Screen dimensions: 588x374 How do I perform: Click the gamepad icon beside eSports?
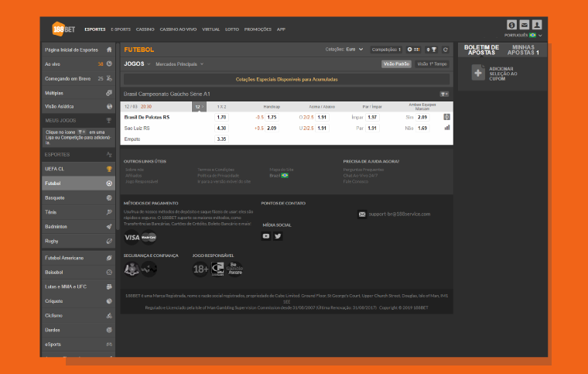pyautogui.click(x=109, y=344)
